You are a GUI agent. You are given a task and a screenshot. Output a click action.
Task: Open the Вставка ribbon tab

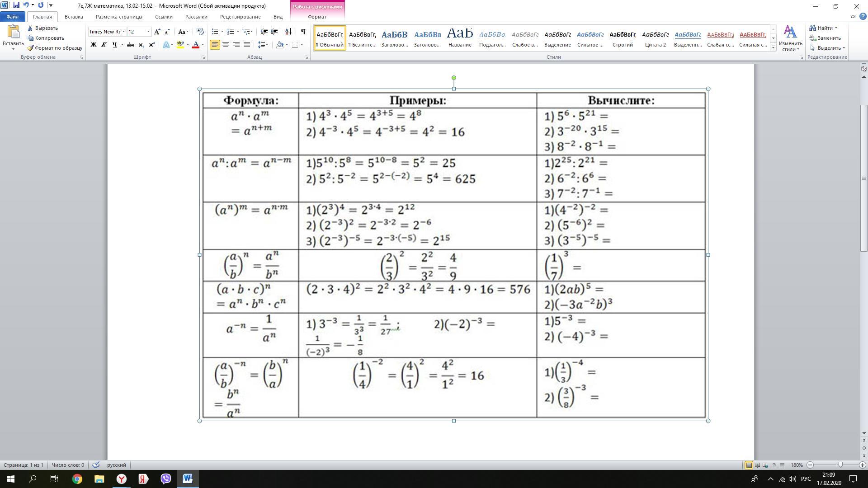[x=73, y=17]
